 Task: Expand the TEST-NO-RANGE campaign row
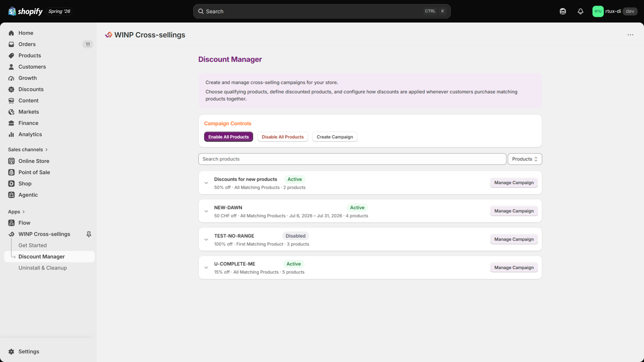pyautogui.click(x=206, y=240)
